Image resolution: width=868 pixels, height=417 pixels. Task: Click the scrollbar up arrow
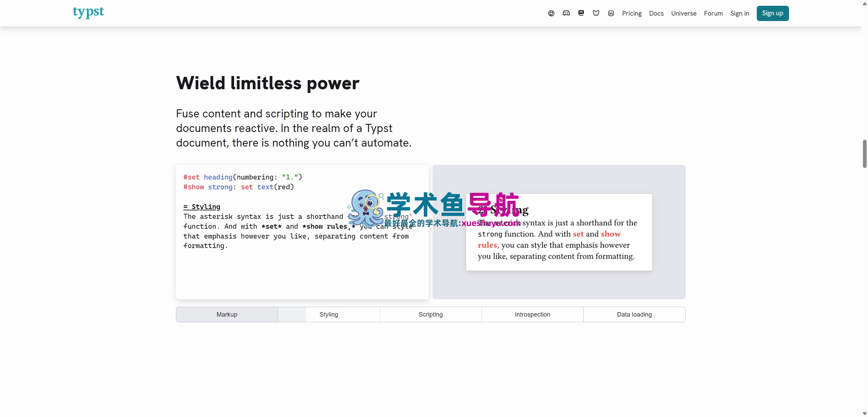pos(865,3)
